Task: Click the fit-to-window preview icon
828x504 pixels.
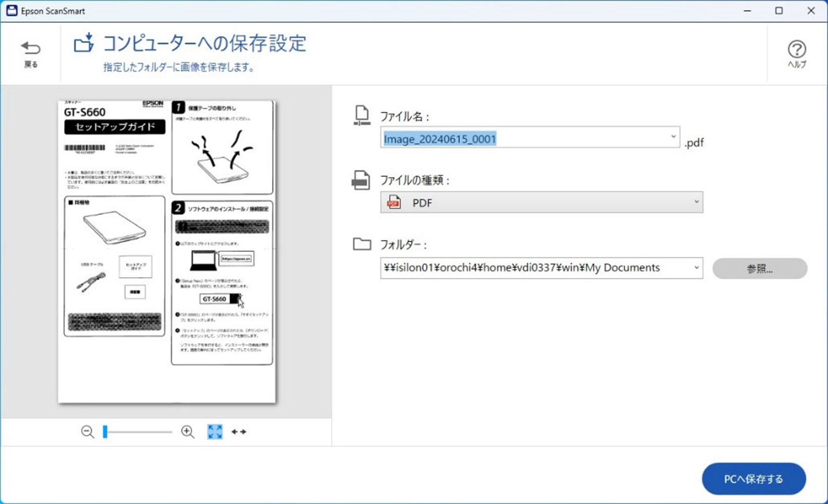Action: 214,432
